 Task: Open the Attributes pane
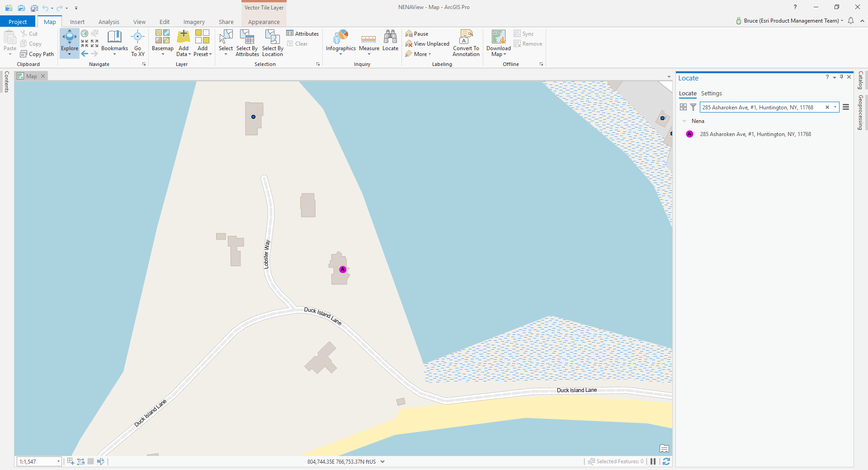click(x=302, y=33)
